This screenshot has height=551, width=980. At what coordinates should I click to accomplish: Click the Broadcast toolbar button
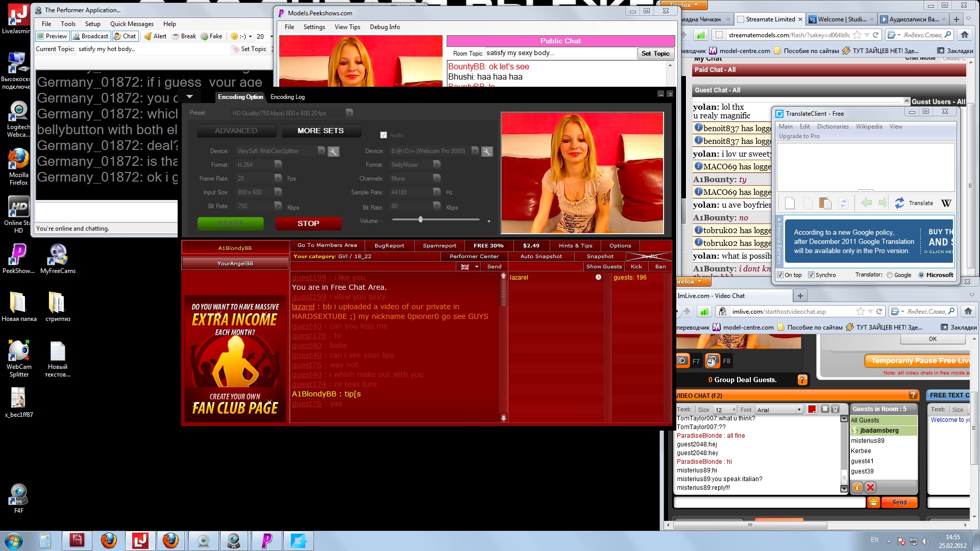[x=90, y=36]
